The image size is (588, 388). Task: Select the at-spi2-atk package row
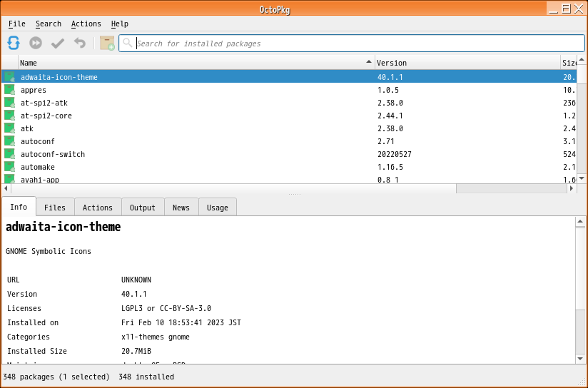click(289, 103)
